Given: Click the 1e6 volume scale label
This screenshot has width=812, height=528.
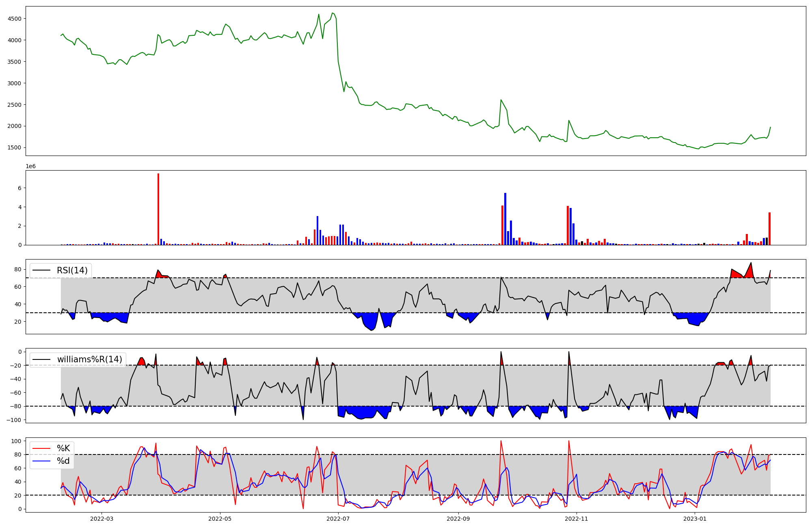Looking at the screenshot, I should point(31,167).
